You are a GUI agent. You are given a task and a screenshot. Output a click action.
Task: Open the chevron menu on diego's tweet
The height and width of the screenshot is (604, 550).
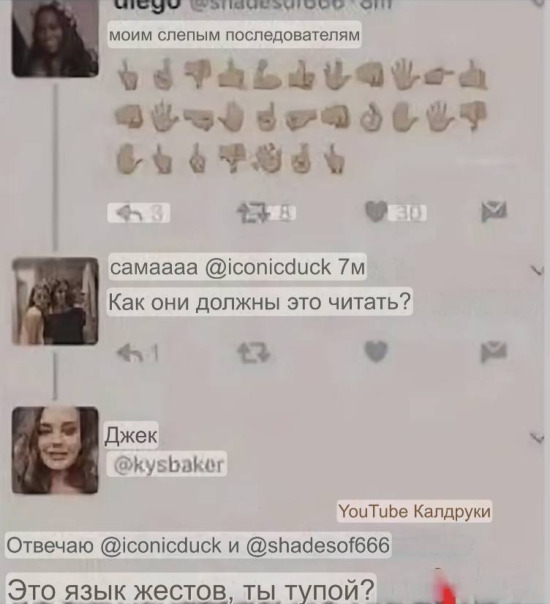(x=539, y=2)
